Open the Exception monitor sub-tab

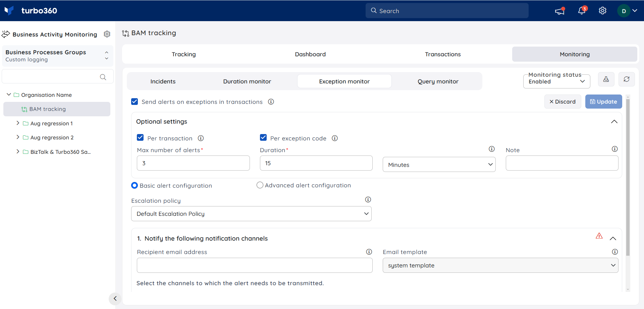(344, 81)
